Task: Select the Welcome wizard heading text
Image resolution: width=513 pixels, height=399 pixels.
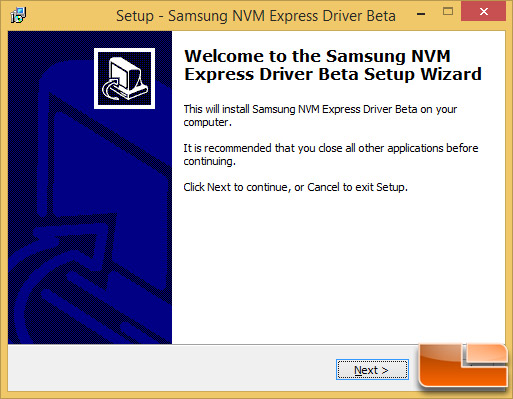Action: pos(333,65)
